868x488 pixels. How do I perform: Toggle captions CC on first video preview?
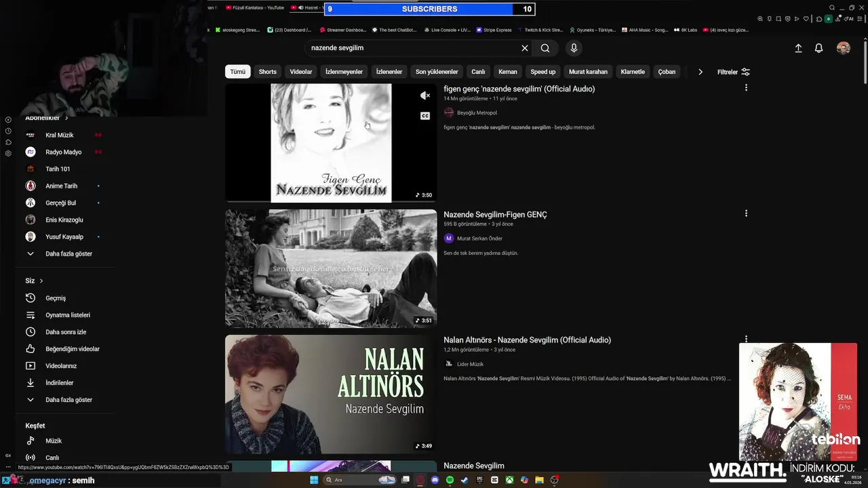(425, 116)
